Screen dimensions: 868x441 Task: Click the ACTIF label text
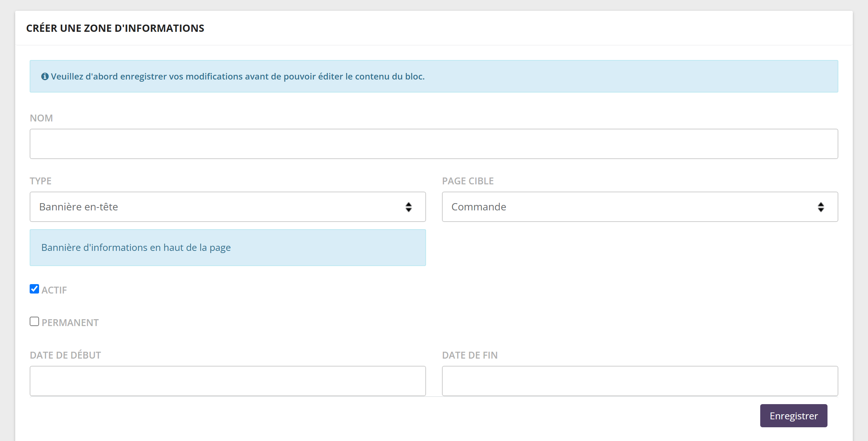point(54,290)
